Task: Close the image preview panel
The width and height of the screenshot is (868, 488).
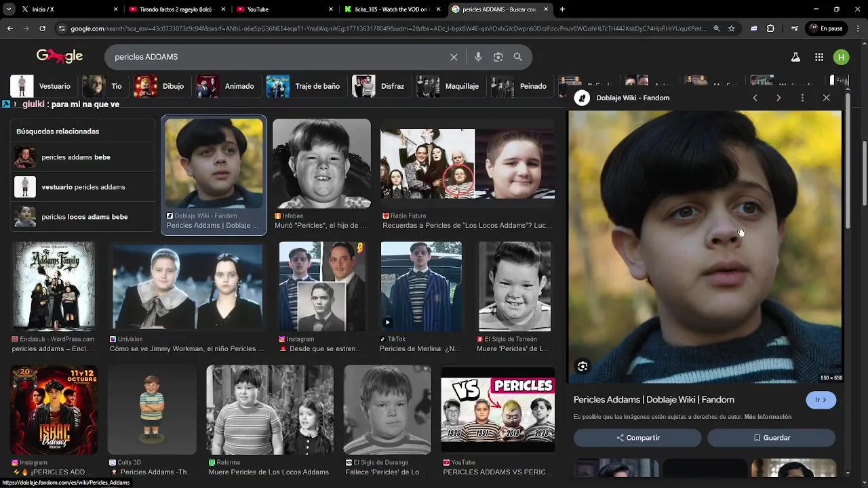Action: tap(826, 98)
